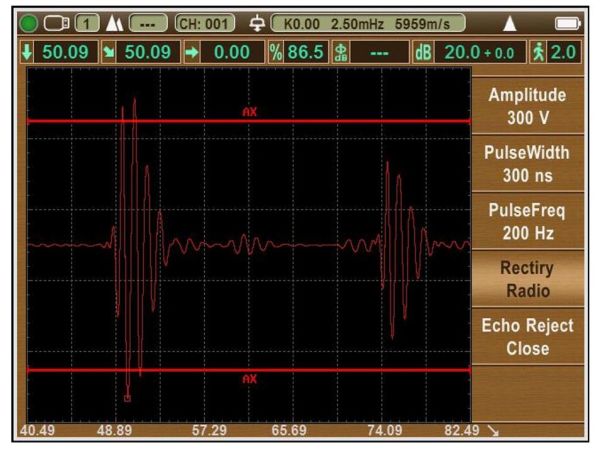Click the battery level icon

(568, 24)
